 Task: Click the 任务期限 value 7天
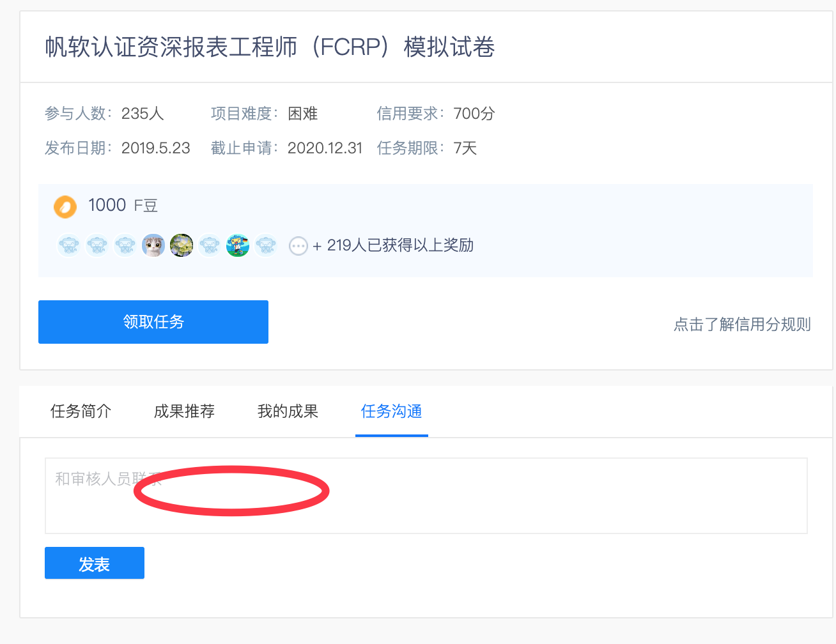[x=465, y=148]
